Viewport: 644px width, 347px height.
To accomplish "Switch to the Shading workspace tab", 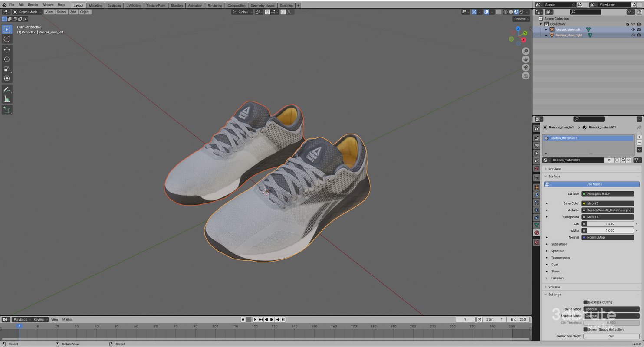I will click(177, 5).
